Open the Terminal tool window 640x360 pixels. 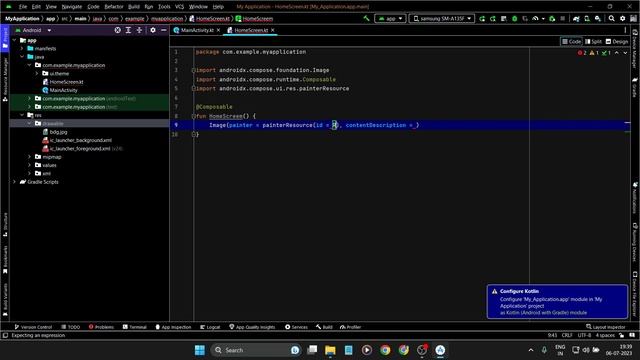pos(135,327)
